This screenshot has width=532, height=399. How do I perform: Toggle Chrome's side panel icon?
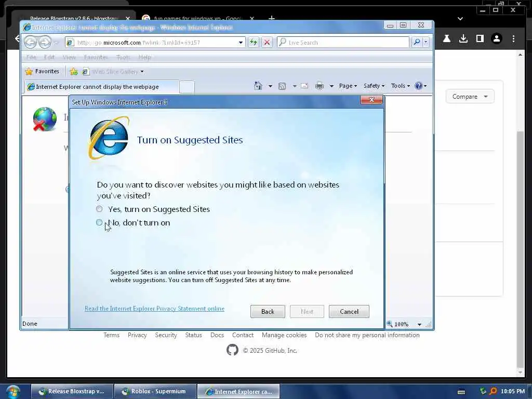pos(480,38)
